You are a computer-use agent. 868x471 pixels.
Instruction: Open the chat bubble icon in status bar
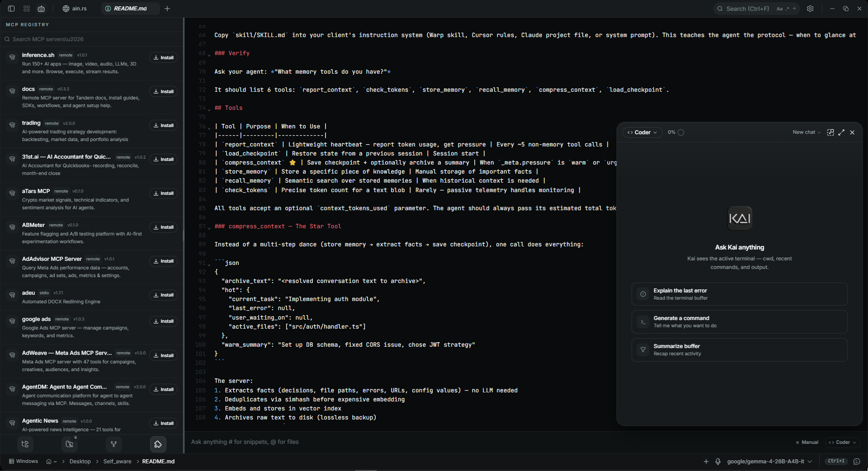[x=857, y=462]
